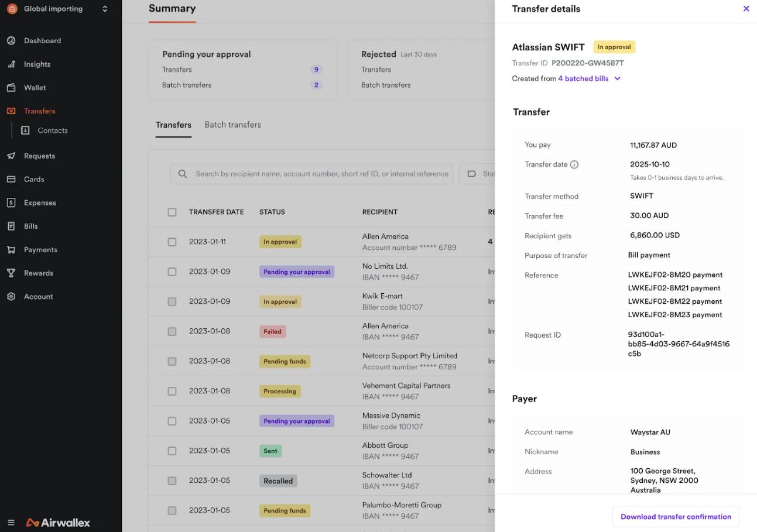
Task: Toggle the select-all checkbox in table header
Action: (172, 212)
